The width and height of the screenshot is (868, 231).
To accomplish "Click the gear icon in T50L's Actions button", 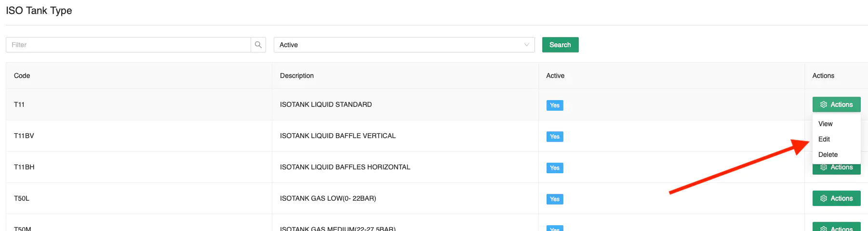I will point(824,198).
